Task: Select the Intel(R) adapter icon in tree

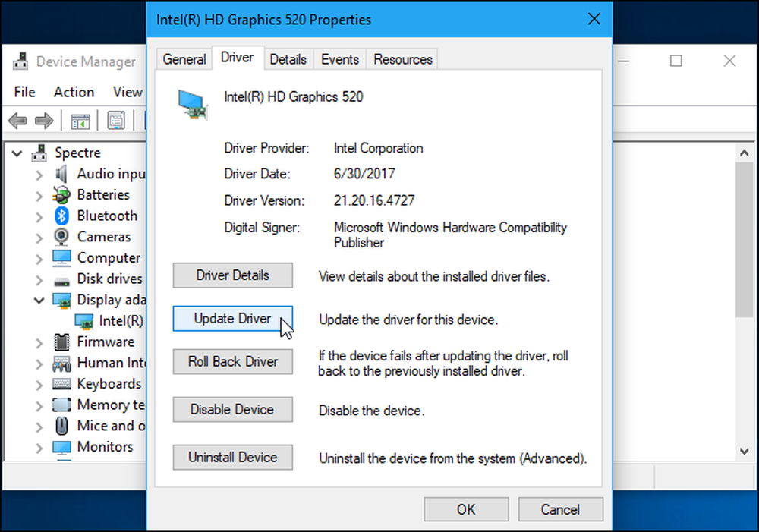Action: click(x=83, y=321)
